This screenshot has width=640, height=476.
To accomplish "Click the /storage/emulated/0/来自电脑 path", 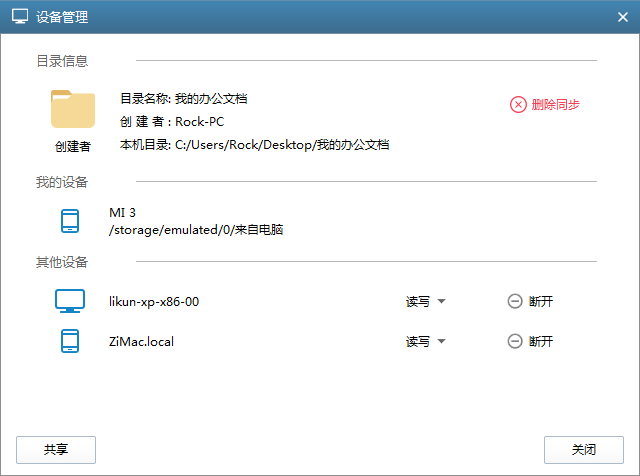I will coord(196,230).
